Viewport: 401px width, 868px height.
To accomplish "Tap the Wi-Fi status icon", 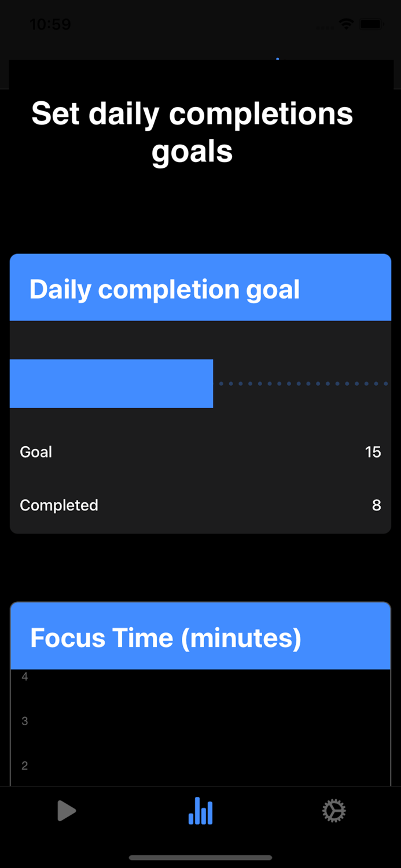I will coord(346,24).
